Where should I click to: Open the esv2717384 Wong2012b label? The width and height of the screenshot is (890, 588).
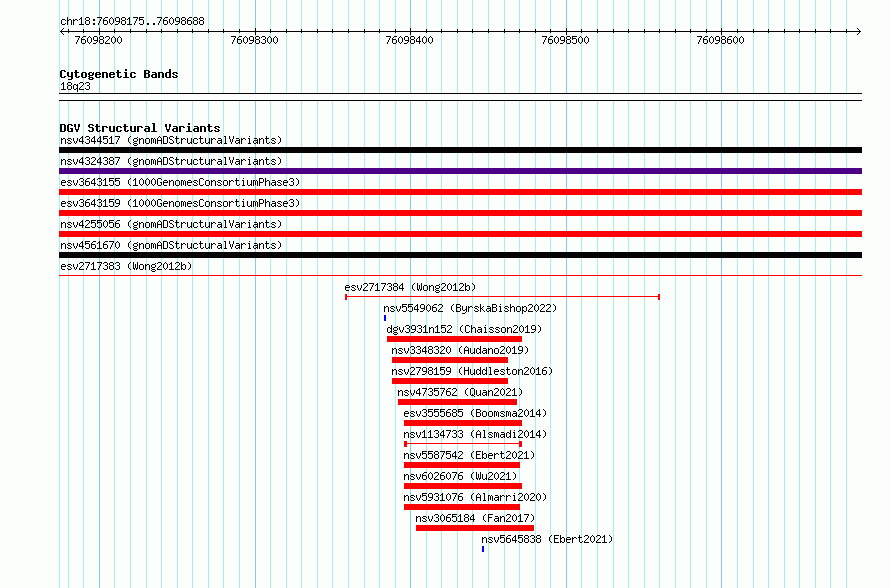[x=410, y=287]
